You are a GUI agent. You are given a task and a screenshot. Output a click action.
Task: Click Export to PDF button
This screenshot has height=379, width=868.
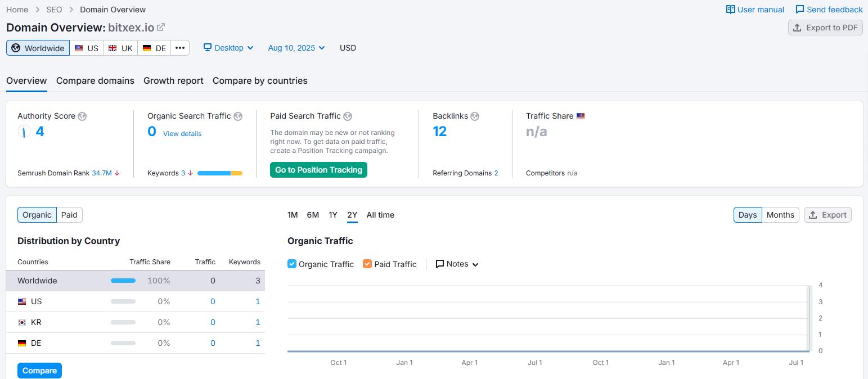[825, 28]
